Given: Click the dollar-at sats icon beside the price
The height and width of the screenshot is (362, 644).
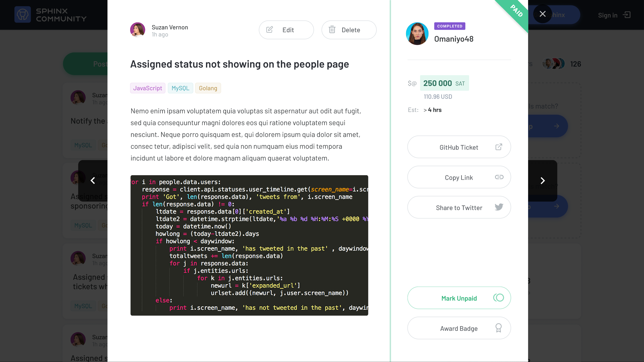Looking at the screenshot, I should point(412,83).
